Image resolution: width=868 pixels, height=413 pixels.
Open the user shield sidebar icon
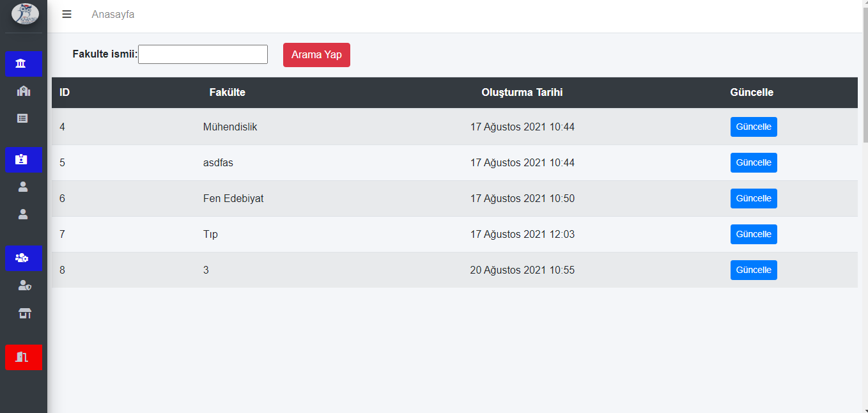24,286
